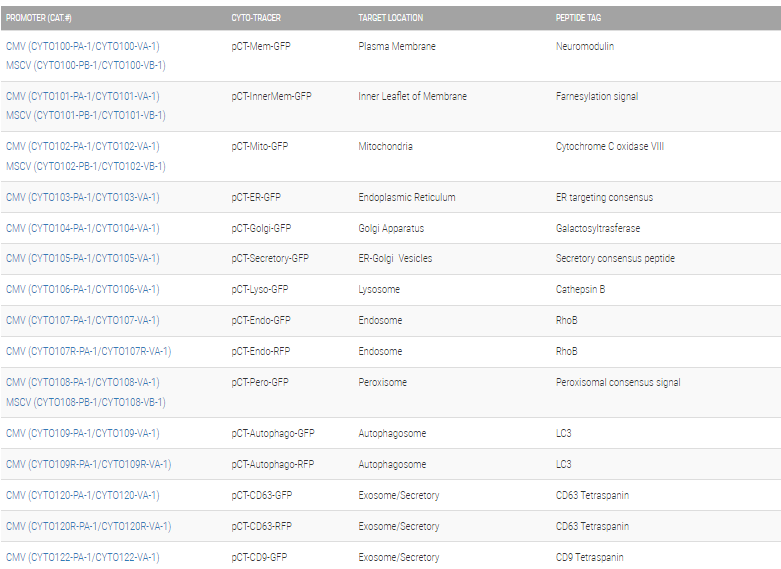Click the CMV CYTO104-PA-1 Golgi link
Viewport: 781px width, 569px height.
click(x=82, y=228)
